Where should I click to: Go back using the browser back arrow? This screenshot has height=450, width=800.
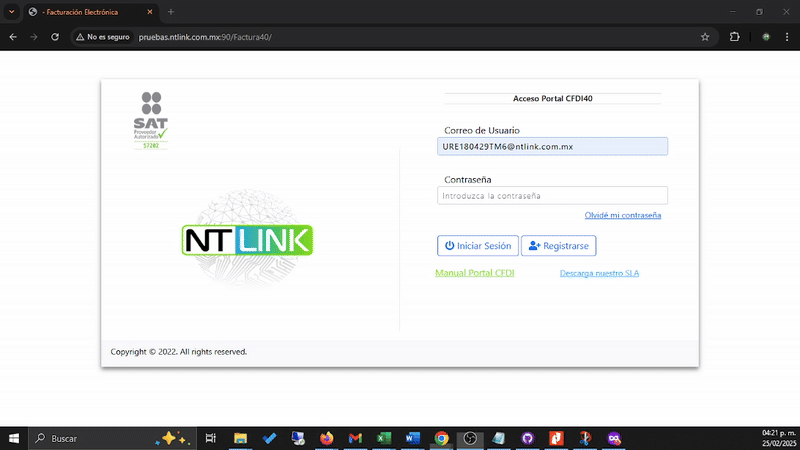[13, 37]
